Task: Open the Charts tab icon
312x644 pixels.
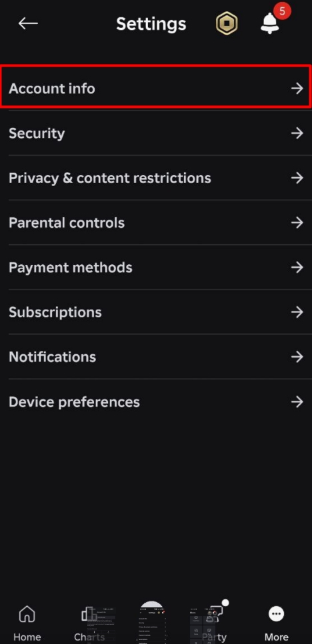Action: pyautogui.click(x=89, y=615)
